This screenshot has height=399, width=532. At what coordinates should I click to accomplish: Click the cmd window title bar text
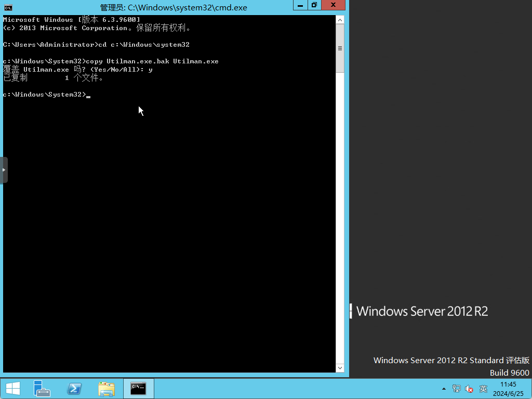(174, 7)
